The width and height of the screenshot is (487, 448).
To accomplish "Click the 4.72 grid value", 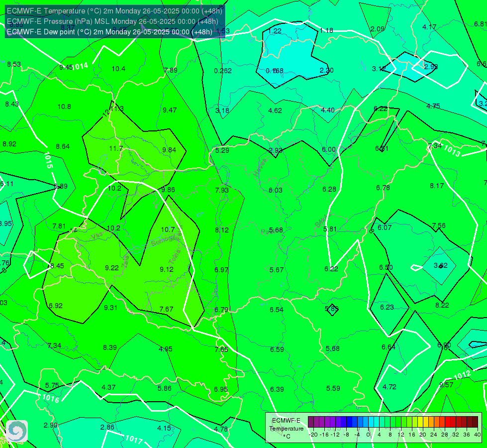I will pyautogui.click(x=390, y=387).
